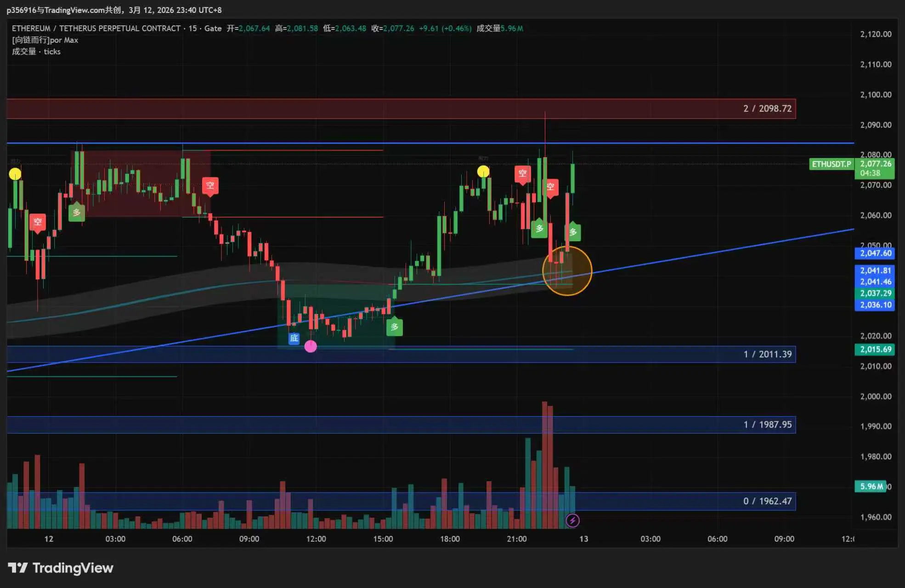The width and height of the screenshot is (905, 588).
Task: Click the 2,047.60 blue price axis tag
Action: point(875,253)
